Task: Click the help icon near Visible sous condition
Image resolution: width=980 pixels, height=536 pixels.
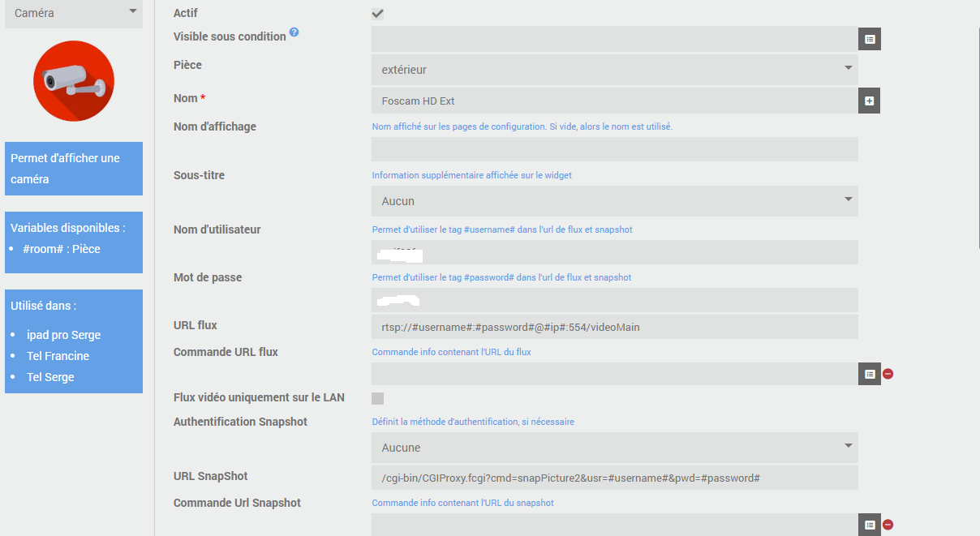Action: (294, 32)
